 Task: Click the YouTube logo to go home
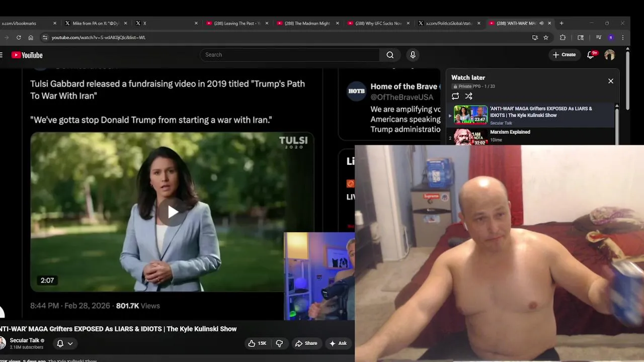click(x=27, y=55)
